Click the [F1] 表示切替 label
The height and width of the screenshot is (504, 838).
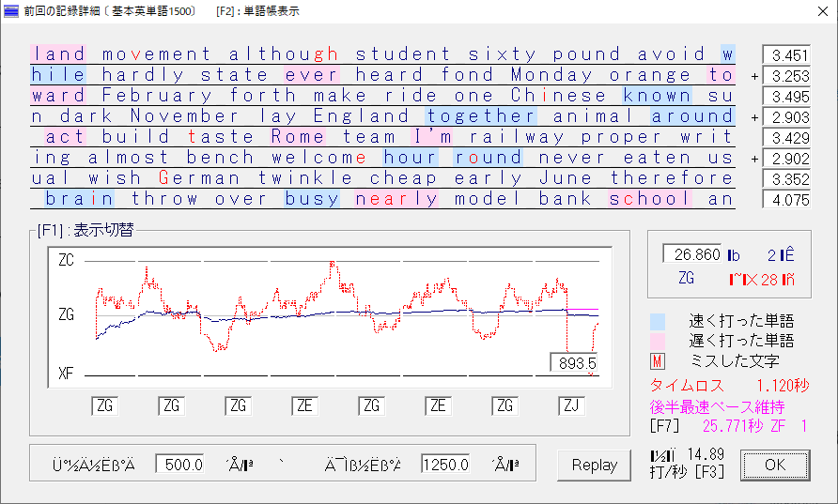[85, 230]
